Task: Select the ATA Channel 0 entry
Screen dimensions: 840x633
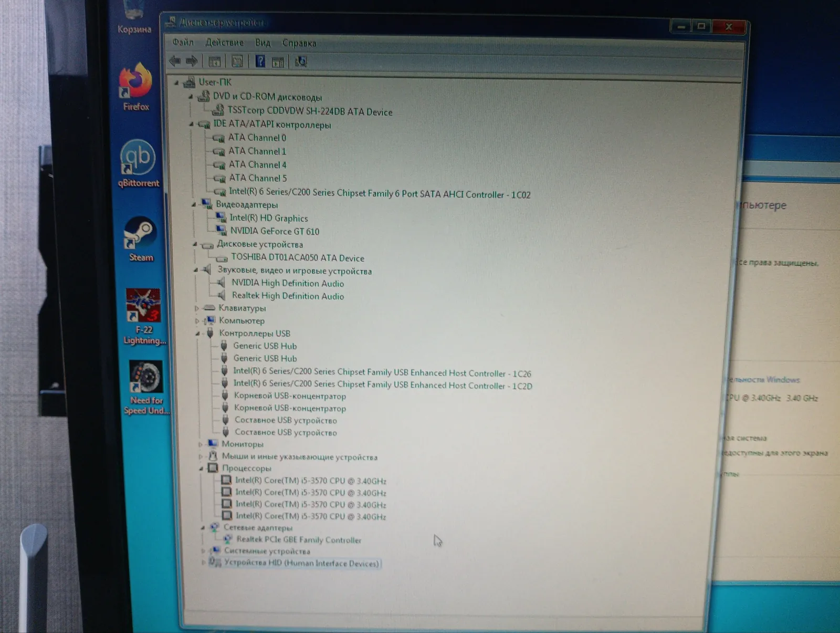Action: [257, 138]
